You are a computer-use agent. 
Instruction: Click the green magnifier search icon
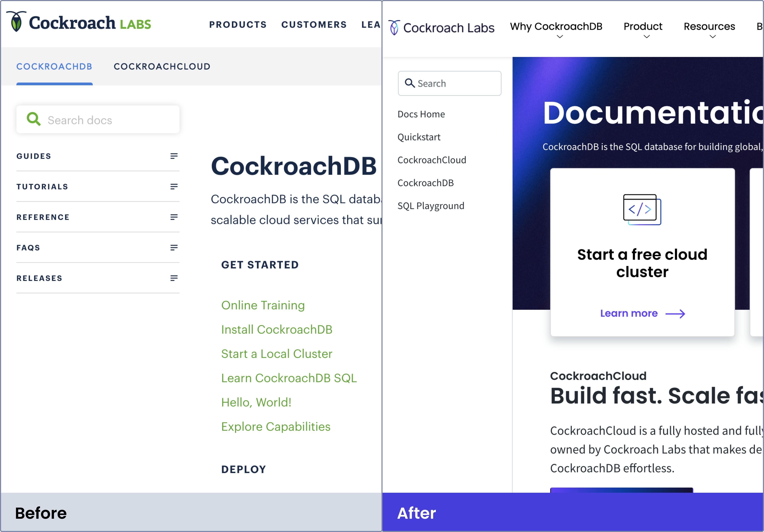pos(33,119)
